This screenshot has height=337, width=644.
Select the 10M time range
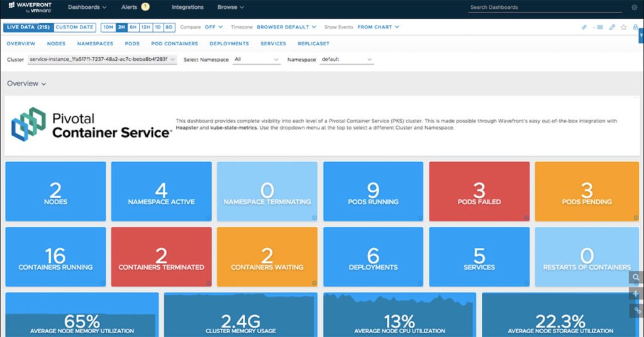pyautogui.click(x=108, y=27)
